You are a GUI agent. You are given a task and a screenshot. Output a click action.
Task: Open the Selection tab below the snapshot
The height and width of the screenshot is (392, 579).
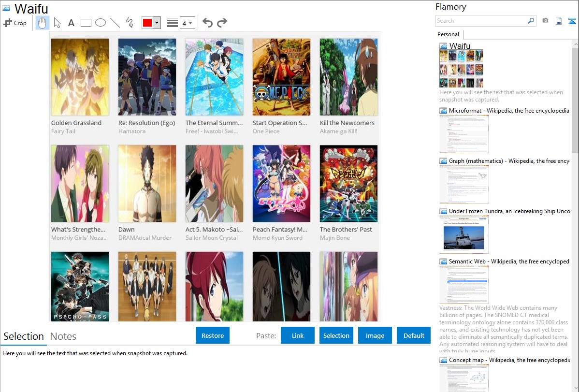(24, 336)
